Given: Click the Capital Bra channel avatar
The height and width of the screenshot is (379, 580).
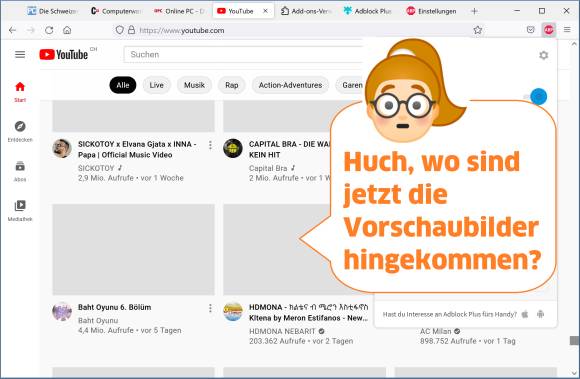Looking at the screenshot, I should (x=233, y=148).
